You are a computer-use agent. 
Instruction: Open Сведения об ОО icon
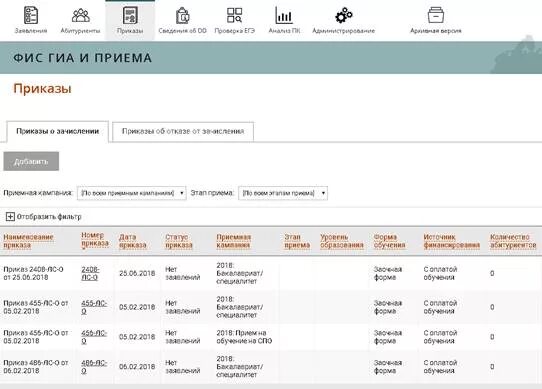(183, 16)
